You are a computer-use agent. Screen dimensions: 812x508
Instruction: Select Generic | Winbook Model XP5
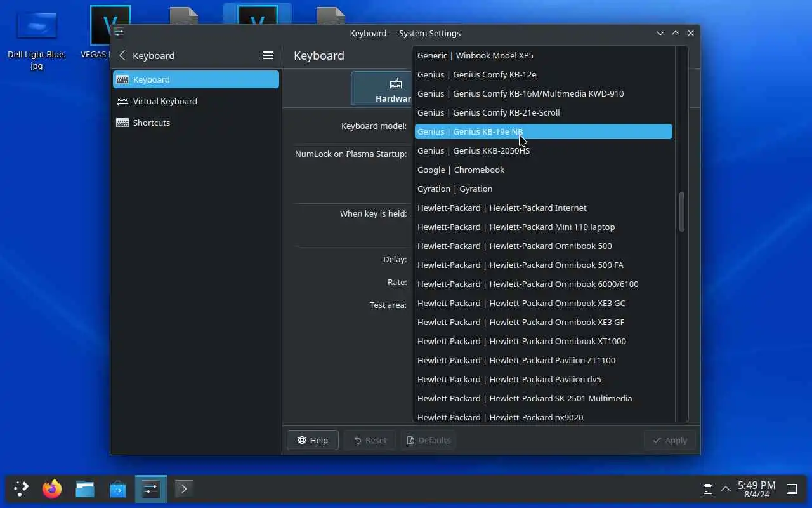point(544,55)
